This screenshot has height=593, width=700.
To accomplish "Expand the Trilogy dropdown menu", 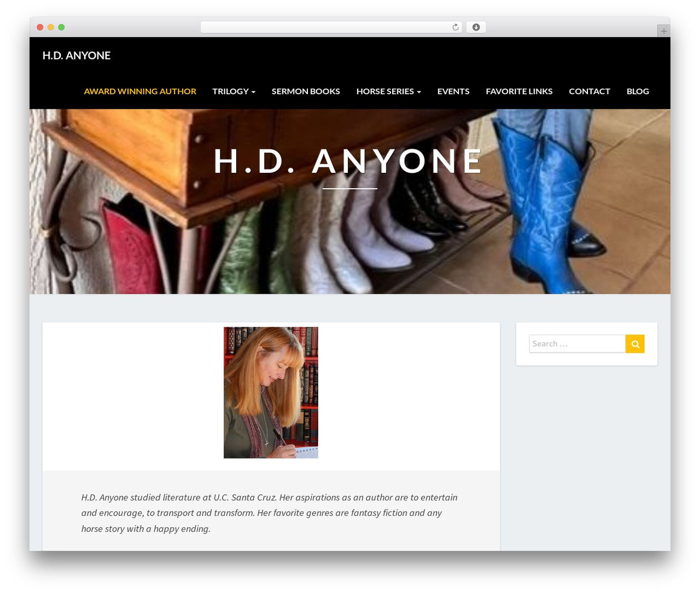I will click(234, 91).
